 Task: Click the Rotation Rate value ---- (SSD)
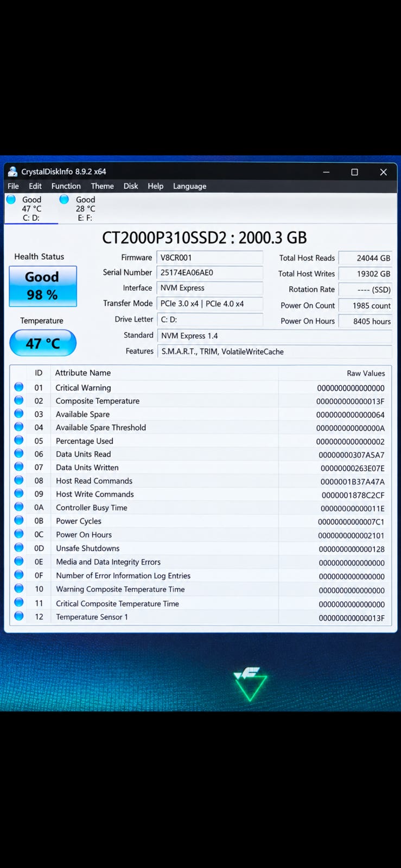coord(365,290)
